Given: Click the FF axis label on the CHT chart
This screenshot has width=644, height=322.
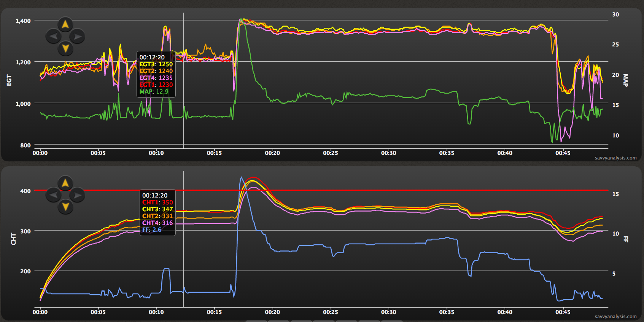Looking at the screenshot, I should point(626,239).
